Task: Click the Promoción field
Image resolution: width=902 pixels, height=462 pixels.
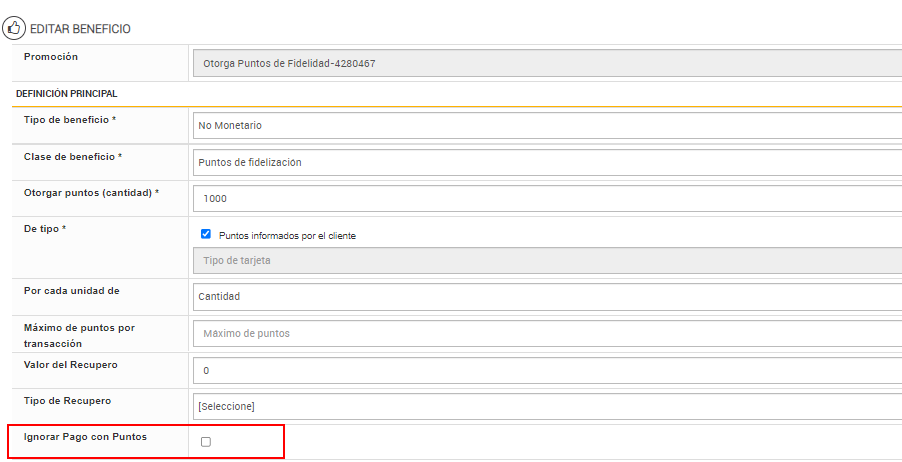Action: (x=547, y=64)
